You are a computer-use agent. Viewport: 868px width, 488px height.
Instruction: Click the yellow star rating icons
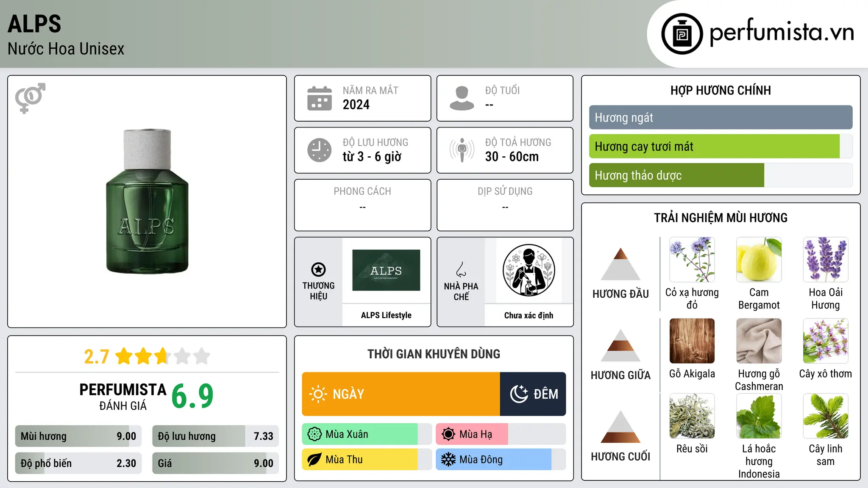coord(162,356)
